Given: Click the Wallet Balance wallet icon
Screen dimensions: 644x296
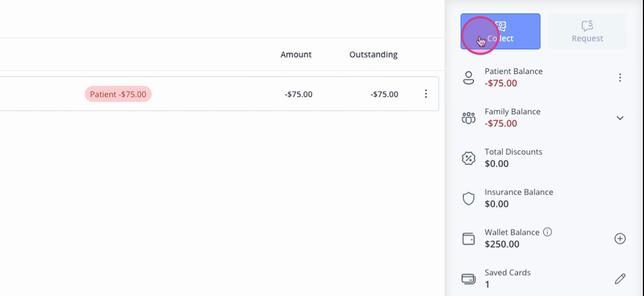Looking at the screenshot, I should tap(469, 239).
